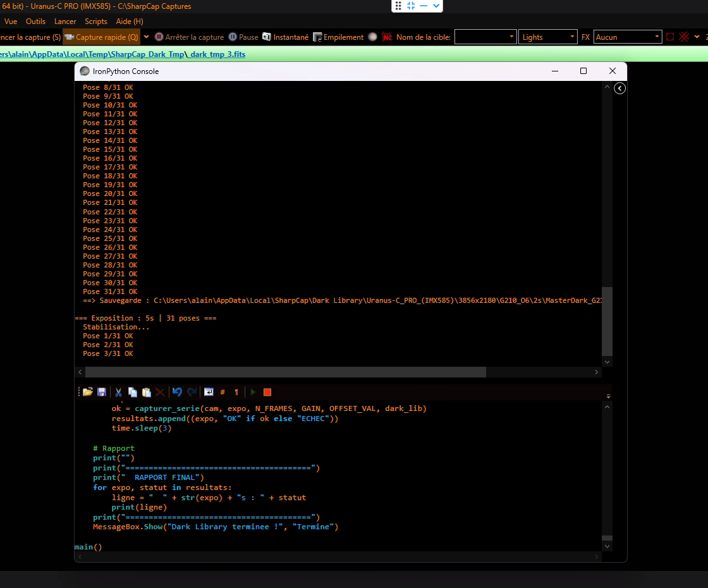The height and width of the screenshot is (588, 708).
Task: Click the scroll-left arrow of console output
Action: pos(80,372)
